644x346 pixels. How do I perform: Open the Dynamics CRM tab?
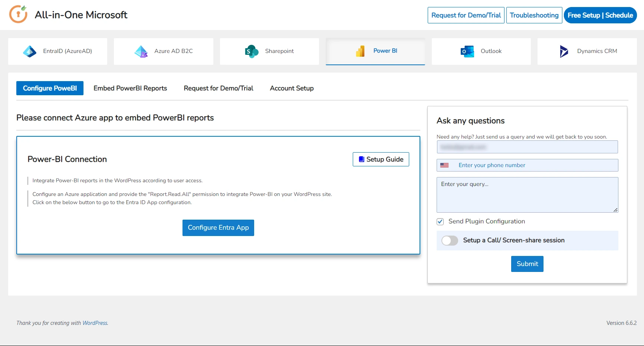587,51
